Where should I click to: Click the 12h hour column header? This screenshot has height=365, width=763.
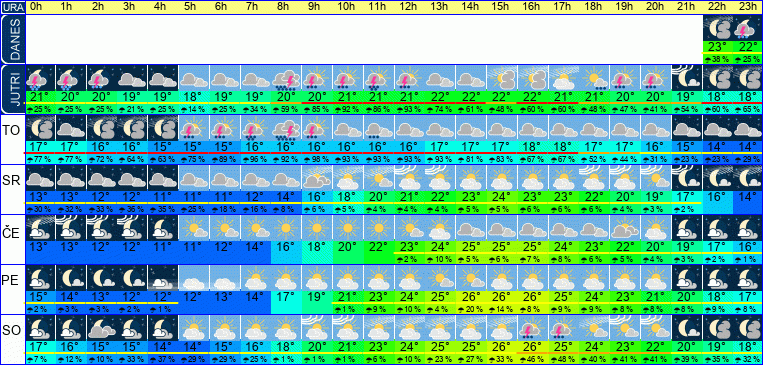409,7
